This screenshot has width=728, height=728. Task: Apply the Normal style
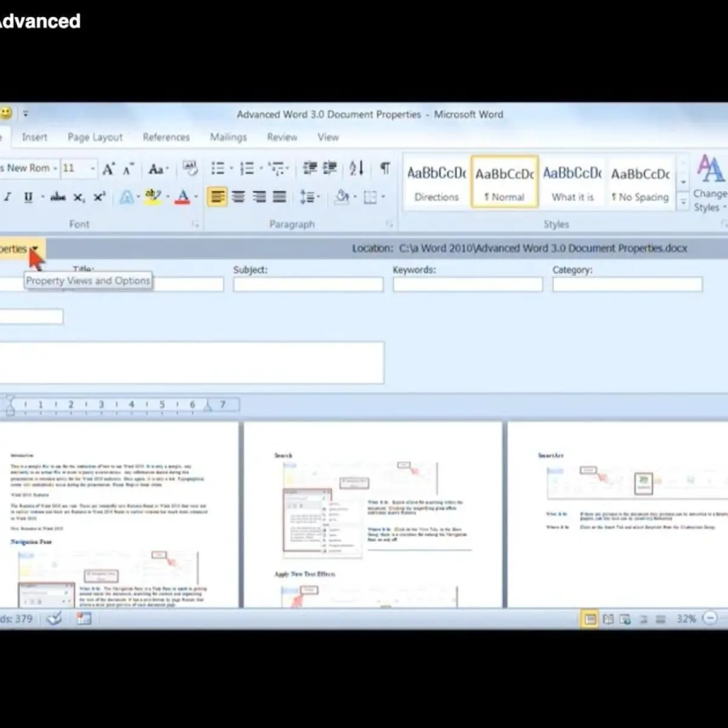coord(504,183)
